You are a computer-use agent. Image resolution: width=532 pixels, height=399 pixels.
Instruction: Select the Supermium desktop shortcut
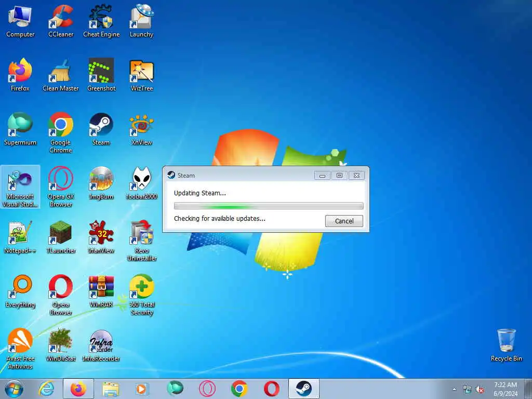pyautogui.click(x=20, y=129)
